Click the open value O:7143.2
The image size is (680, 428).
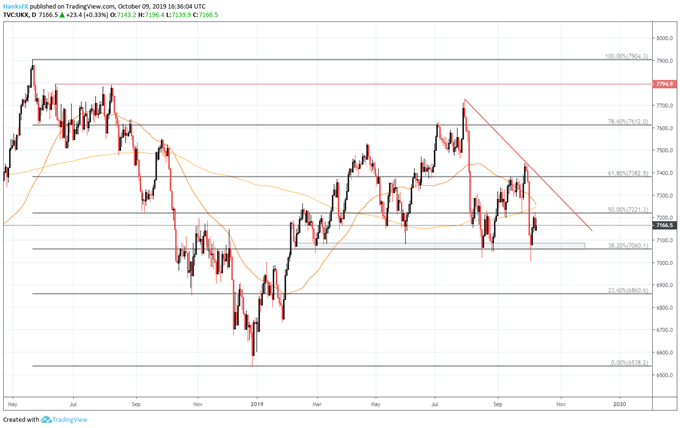click(x=123, y=15)
